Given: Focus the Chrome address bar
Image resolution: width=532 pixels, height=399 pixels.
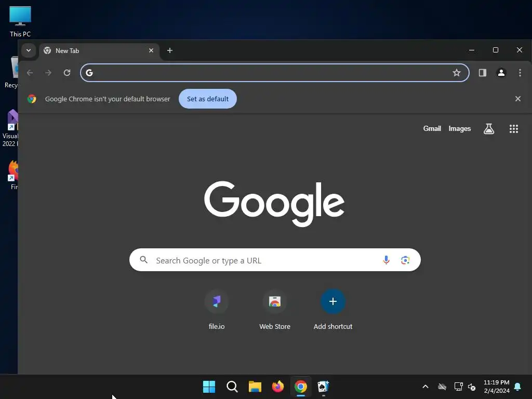Looking at the screenshot, I should point(274,73).
